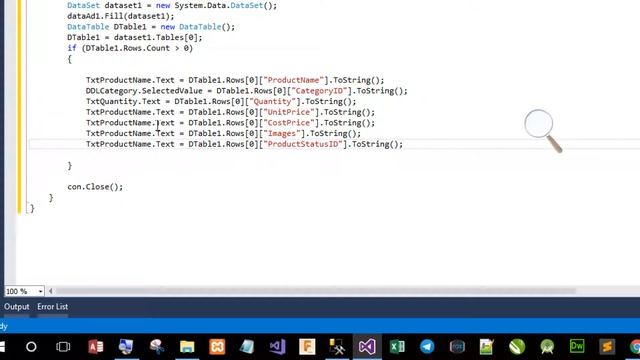Viewport: 640px width, 360px height.
Task: Switch to the Output tab
Action: (x=17, y=307)
